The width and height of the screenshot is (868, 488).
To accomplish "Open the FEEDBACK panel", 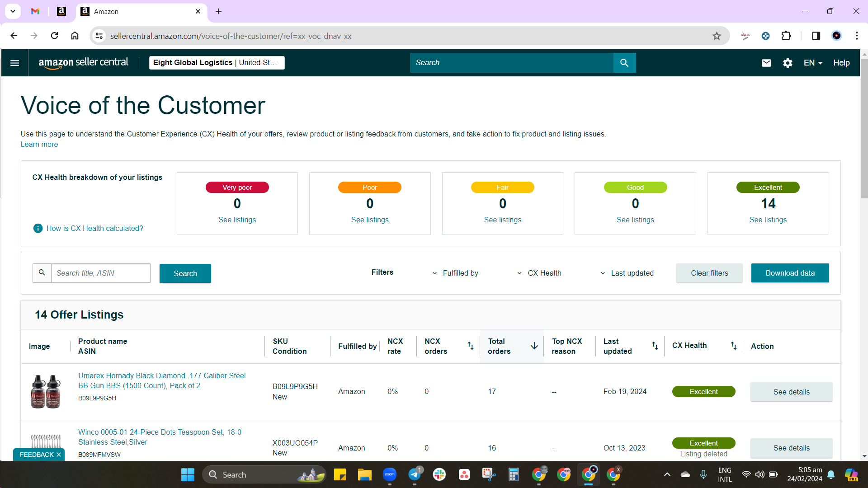I will [x=36, y=455].
